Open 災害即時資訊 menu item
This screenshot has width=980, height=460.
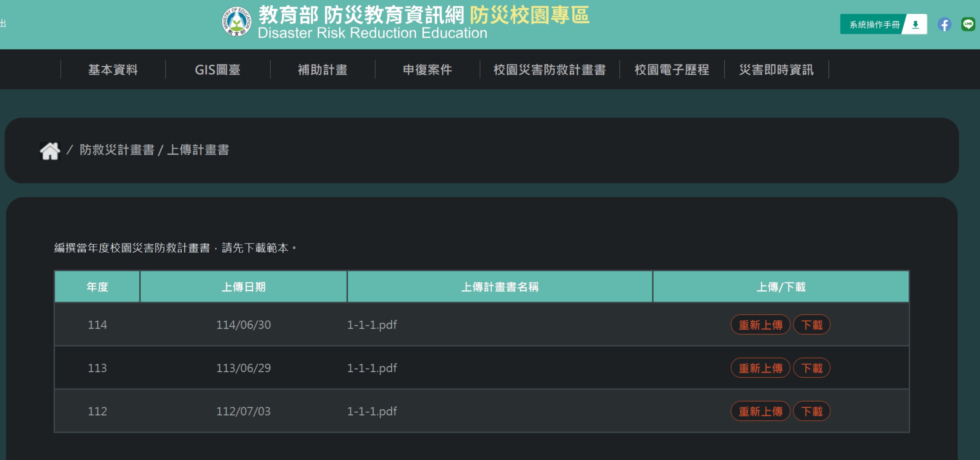point(776,69)
